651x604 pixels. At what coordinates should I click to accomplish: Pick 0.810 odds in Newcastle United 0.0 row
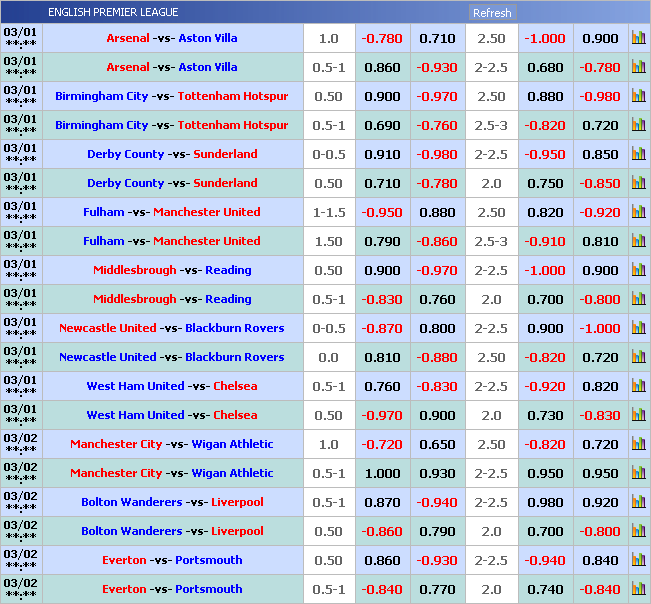pos(382,357)
